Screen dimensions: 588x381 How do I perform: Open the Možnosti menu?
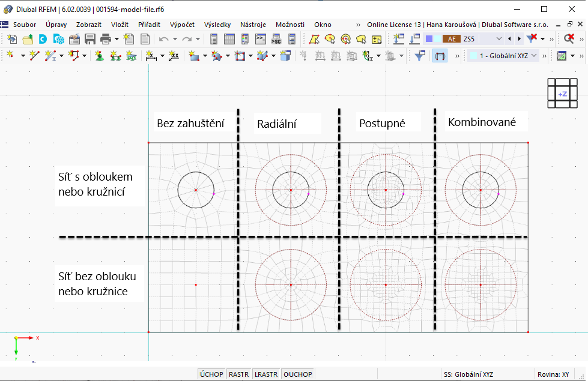290,25
